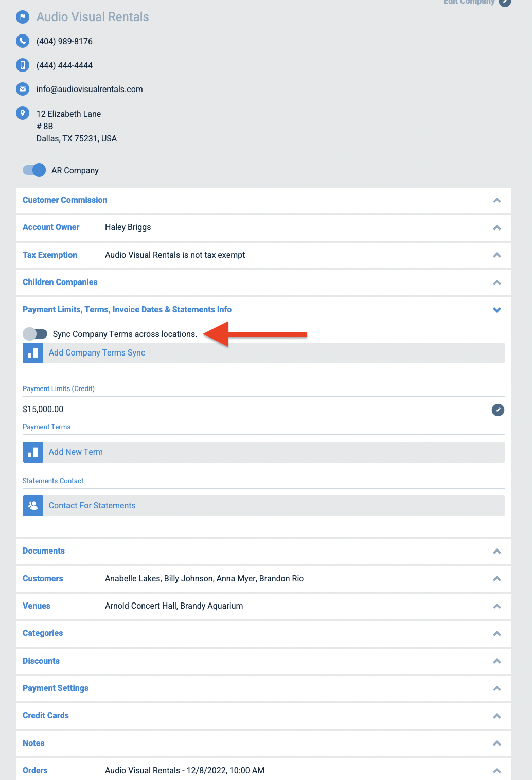Click the order dated 12/8/2022, 10:00 AM
The height and width of the screenshot is (780, 532).
pyautogui.click(x=185, y=770)
